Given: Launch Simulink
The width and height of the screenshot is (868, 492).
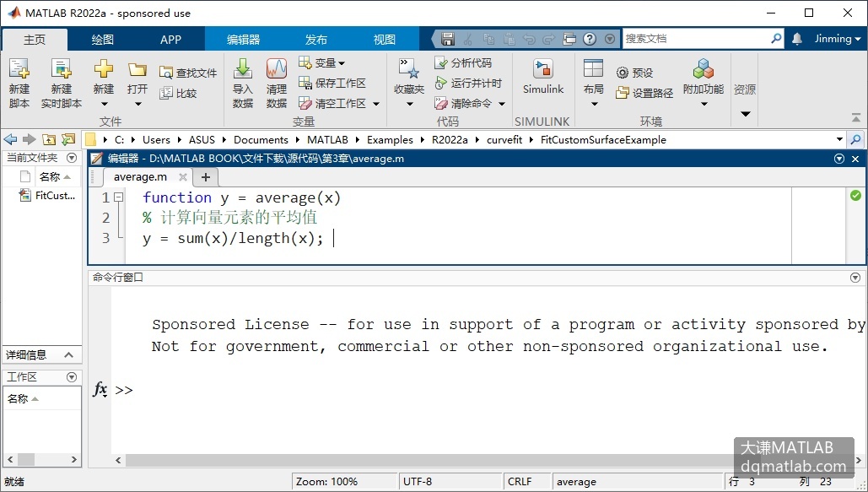Looking at the screenshot, I should (543, 77).
